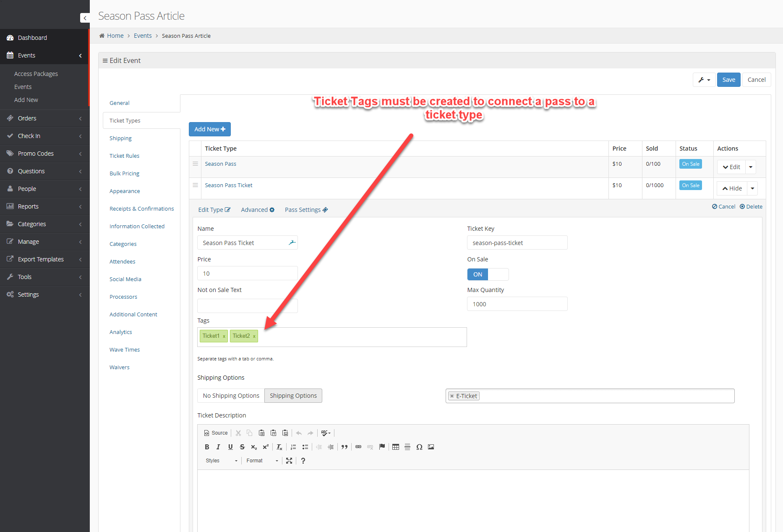The height and width of the screenshot is (532, 783).
Task: Open Season Pass Ticket actions dropdown arrow
Action: tap(753, 188)
